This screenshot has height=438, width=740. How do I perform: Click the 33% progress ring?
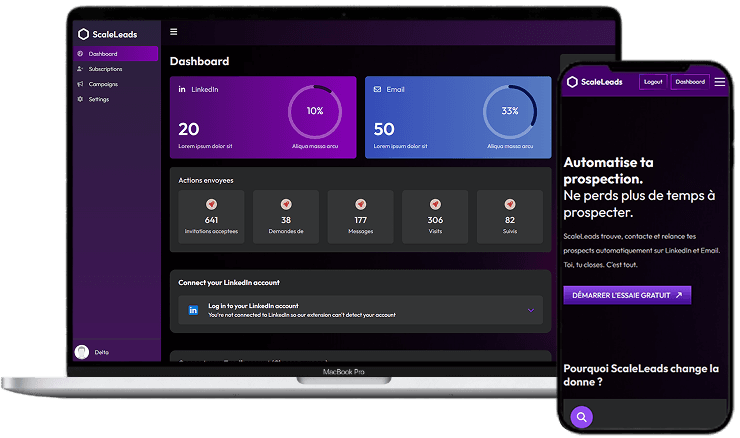coord(510,111)
